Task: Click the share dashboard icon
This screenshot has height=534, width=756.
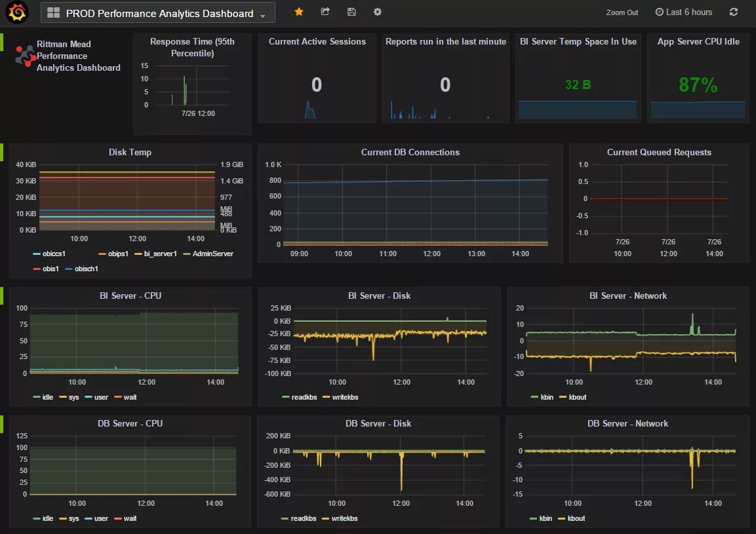Action: pos(325,12)
